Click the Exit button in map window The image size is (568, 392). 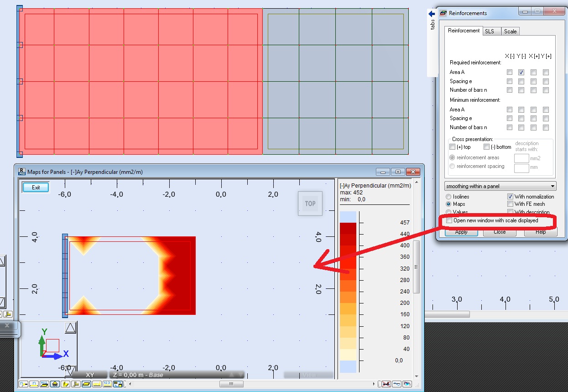tap(36, 187)
